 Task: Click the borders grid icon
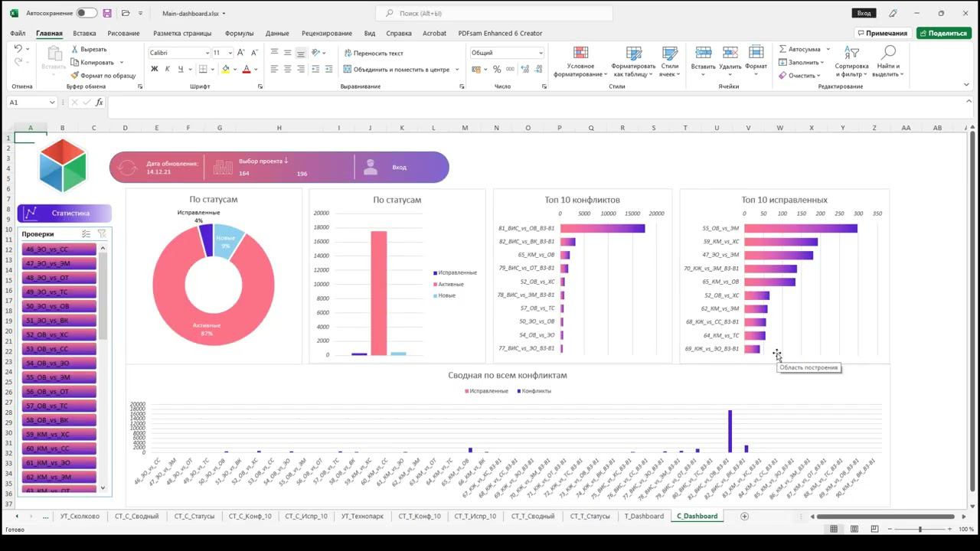pos(202,69)
